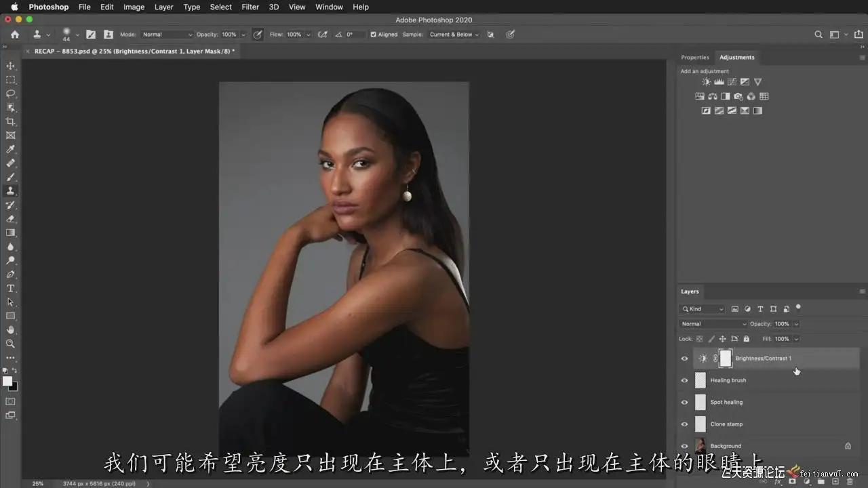Select the Zoom tool

(x=10, y=344)
